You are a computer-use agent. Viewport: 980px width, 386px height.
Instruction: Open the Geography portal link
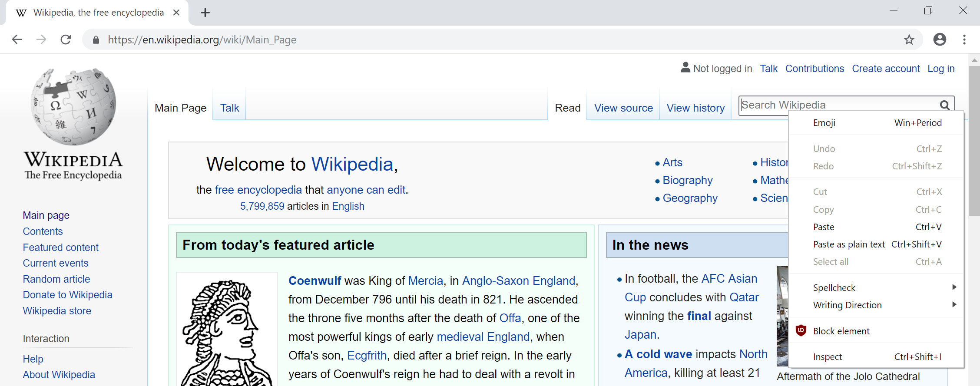click(690, 198)
